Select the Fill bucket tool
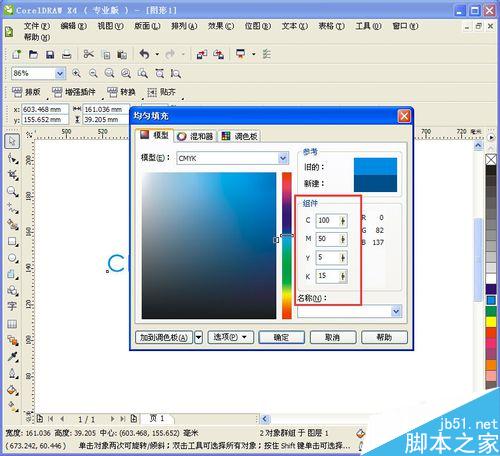 [13, 389]
